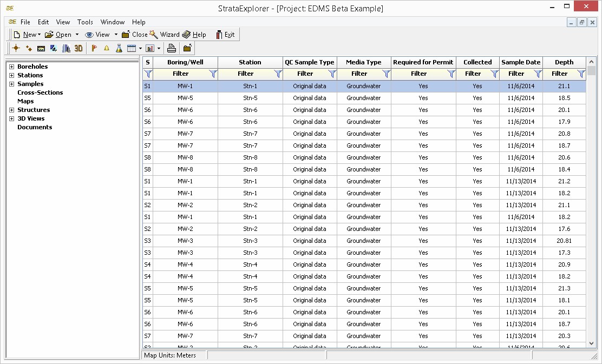Click the lab flask samples icon
The height and width of the screenshot is (364, 602).
tap(119, 48)
